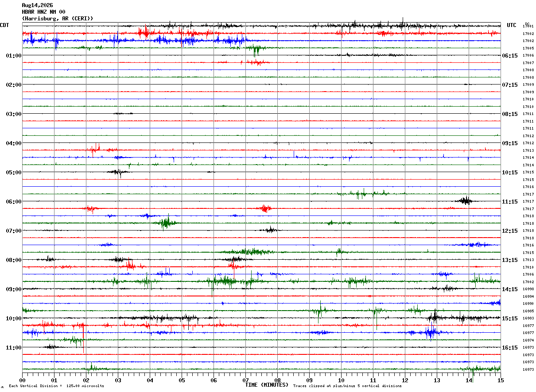This screenshot has height=392, width=536.
Task: Click the 06:15 UTC time label
Action: 510,56
